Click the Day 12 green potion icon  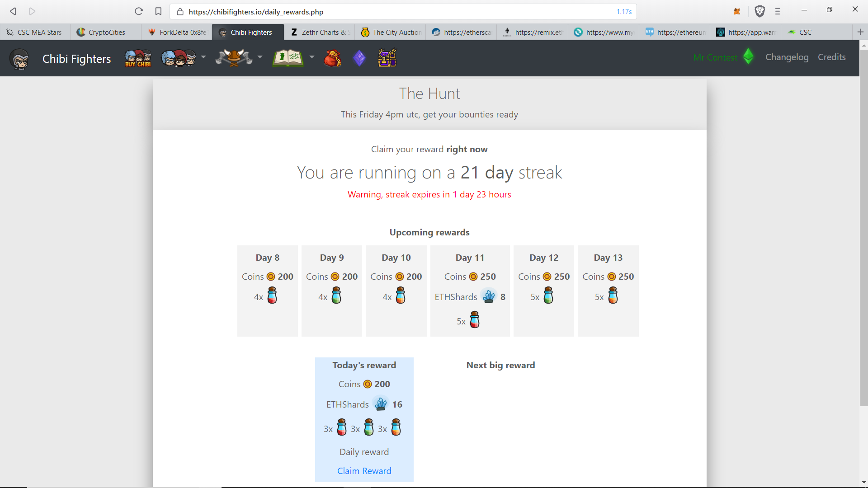[548, 296]
